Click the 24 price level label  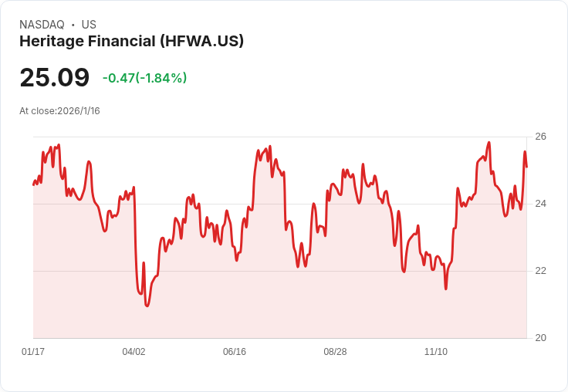point(540,204)
